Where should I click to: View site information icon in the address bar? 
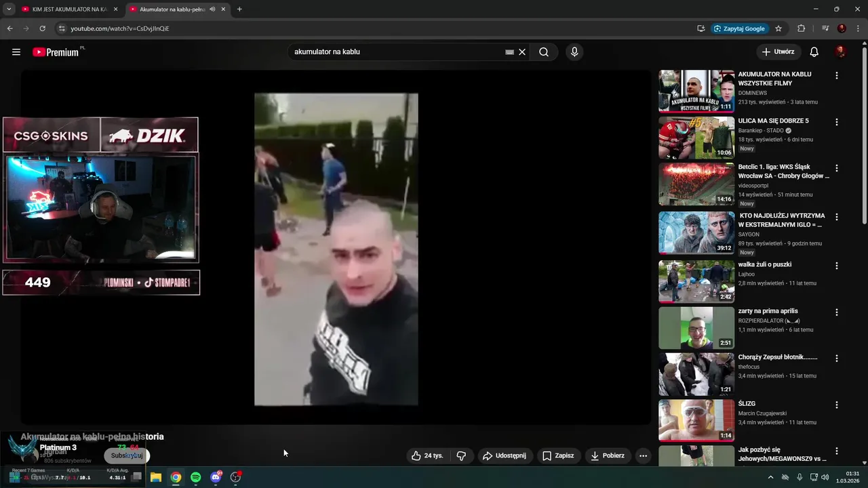coord(62,28)
